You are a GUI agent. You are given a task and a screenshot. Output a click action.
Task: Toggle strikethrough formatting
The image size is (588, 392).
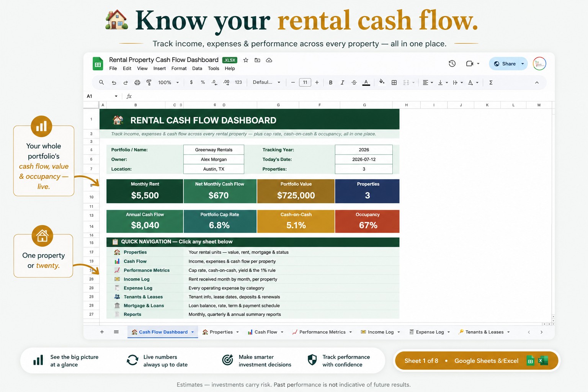(x=354, y=82)
